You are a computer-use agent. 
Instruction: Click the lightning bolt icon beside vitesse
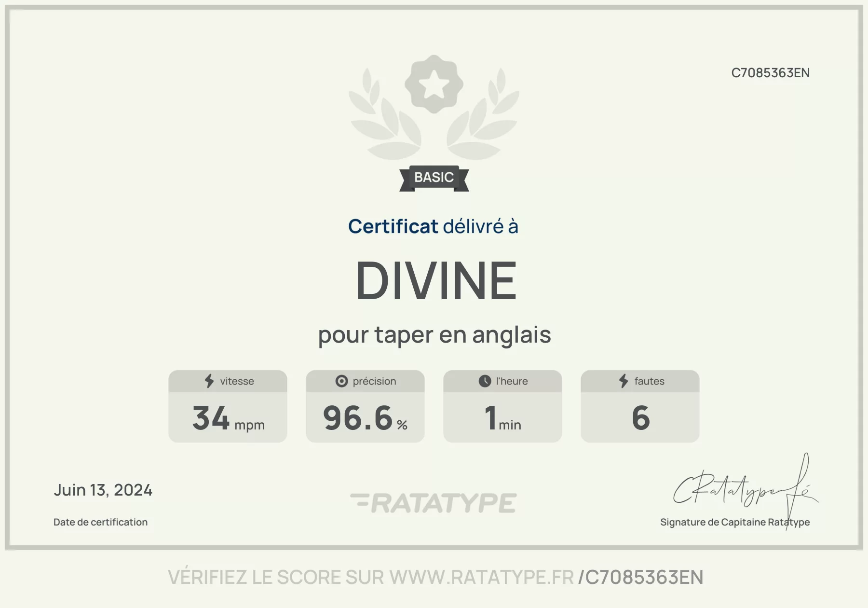coord(209,381)
